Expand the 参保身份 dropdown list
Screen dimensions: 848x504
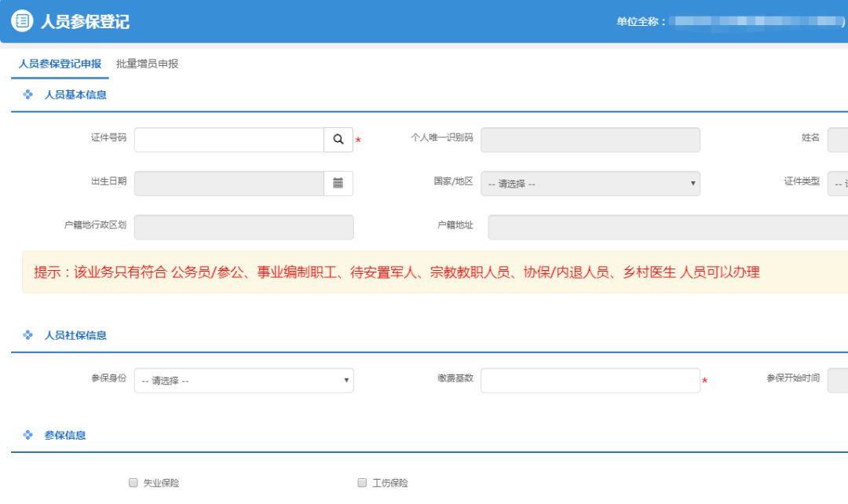pyautogui.click(x=243, y=381)
